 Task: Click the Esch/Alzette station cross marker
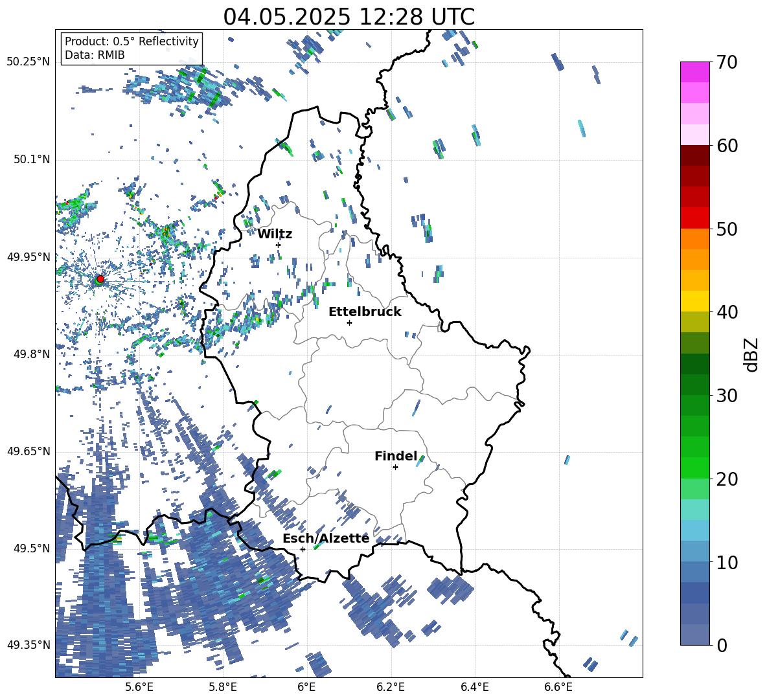[303, 549]
